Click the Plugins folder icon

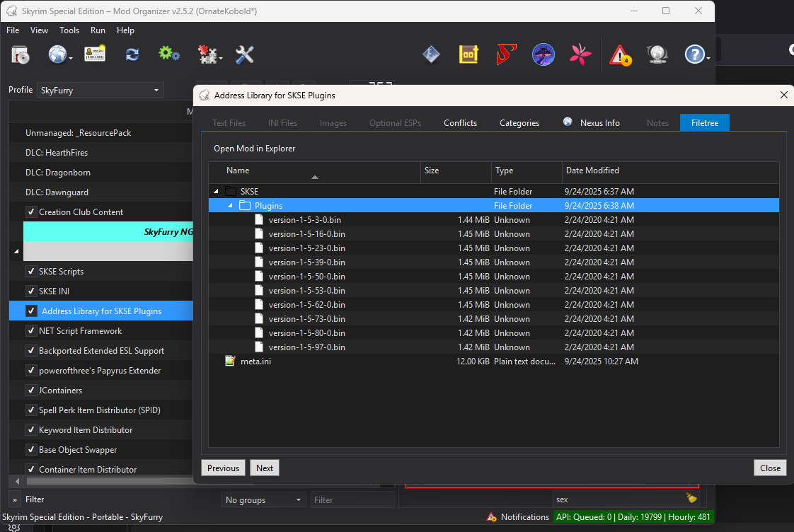pos(245,205)
